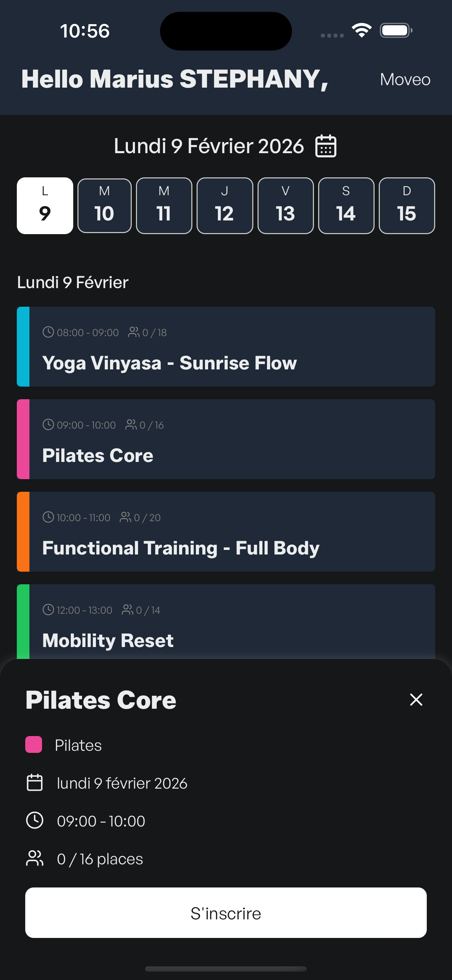452x980 pixels.
Task: Click the clock icon in details sheet
Action: click(35, 820)
